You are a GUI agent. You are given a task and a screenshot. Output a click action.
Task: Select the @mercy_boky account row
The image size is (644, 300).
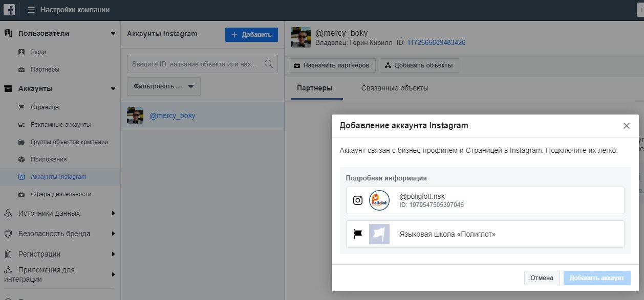click(202, 116)
